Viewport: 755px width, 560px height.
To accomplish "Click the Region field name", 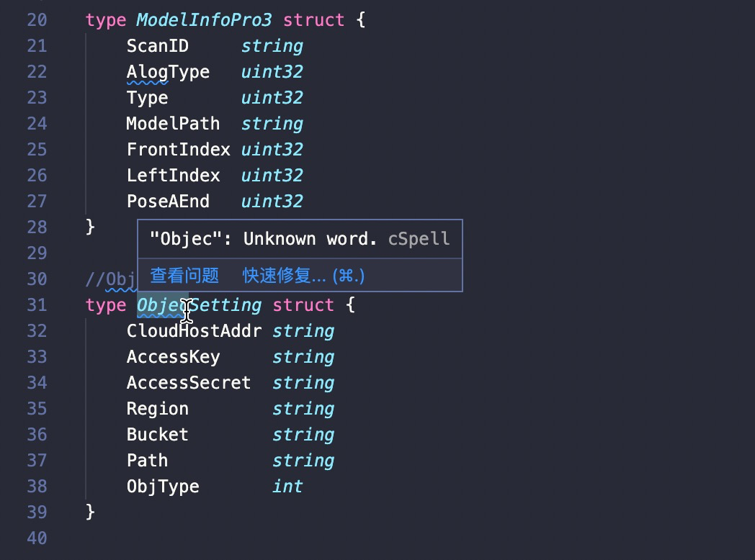I will [158, 409].
